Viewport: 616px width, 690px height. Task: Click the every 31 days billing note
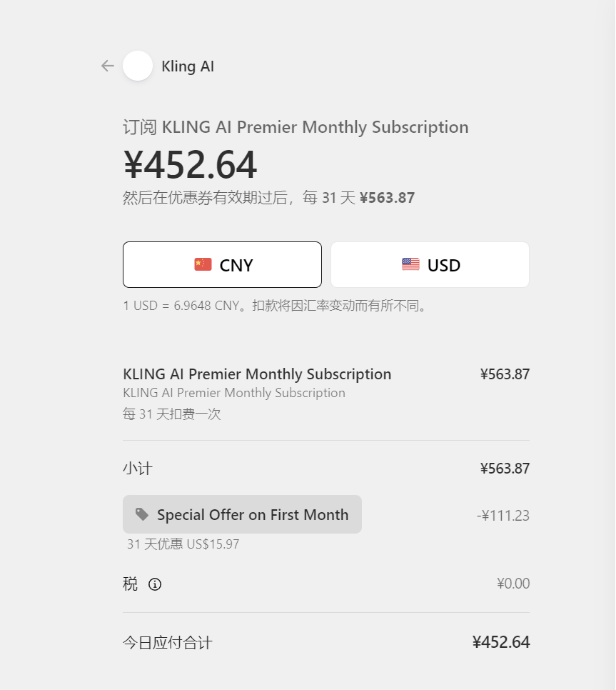point(171,414)
